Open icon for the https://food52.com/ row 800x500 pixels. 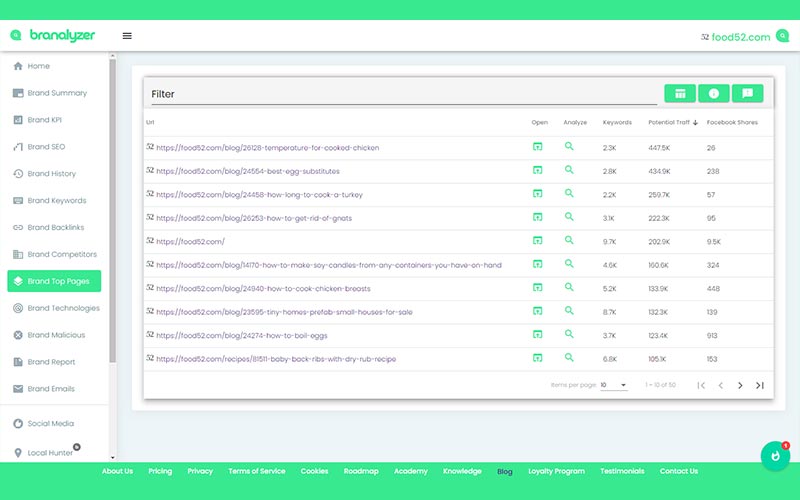[537, 240]
